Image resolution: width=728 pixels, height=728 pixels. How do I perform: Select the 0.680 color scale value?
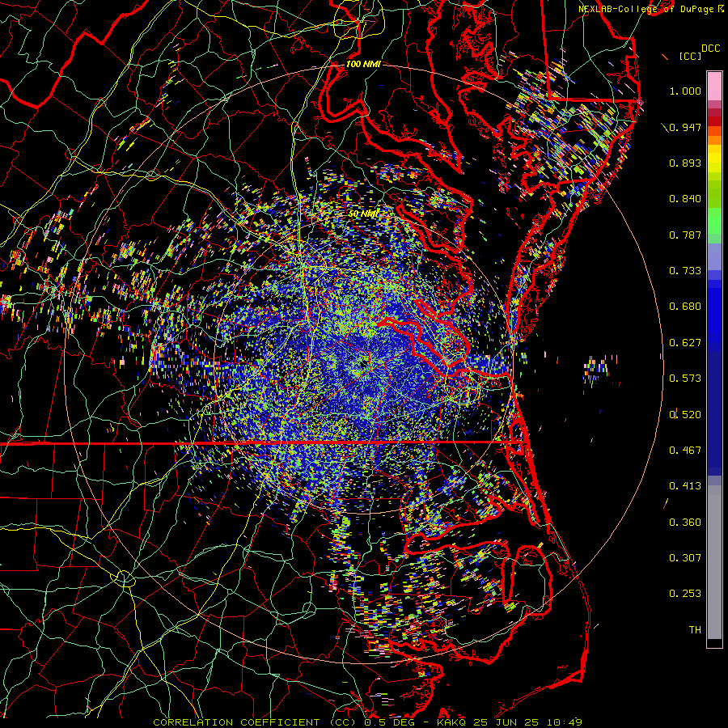tap(685, 307)
